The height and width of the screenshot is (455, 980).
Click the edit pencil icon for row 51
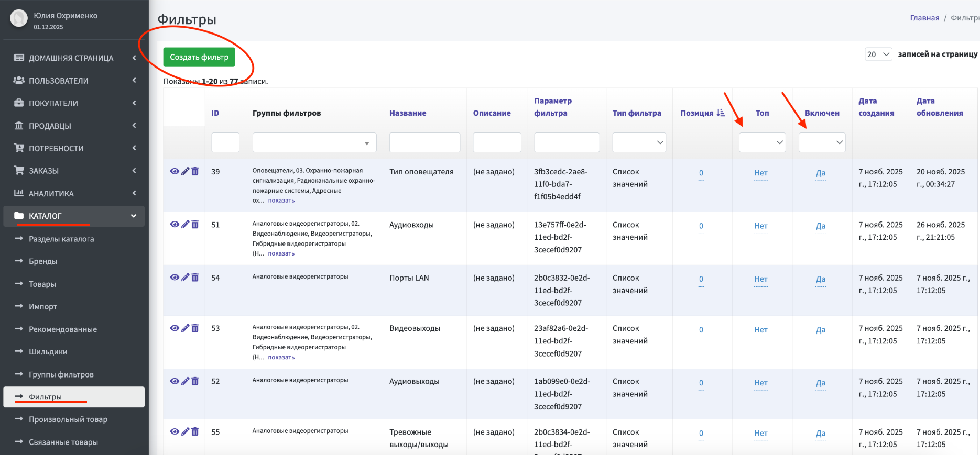click(185, 224)
